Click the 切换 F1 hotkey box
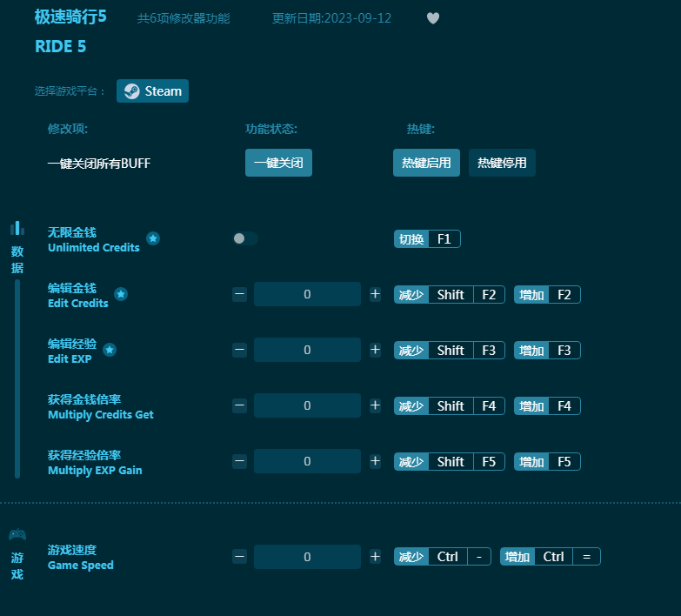 (427, 239)
